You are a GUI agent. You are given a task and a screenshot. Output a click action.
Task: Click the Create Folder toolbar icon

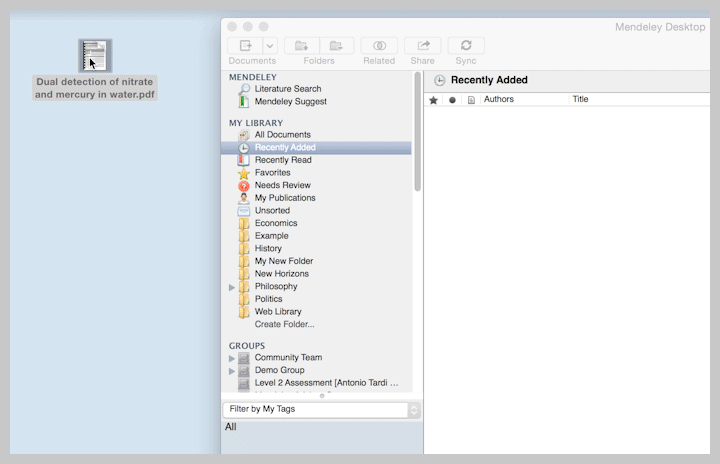(x=301, y=45)
